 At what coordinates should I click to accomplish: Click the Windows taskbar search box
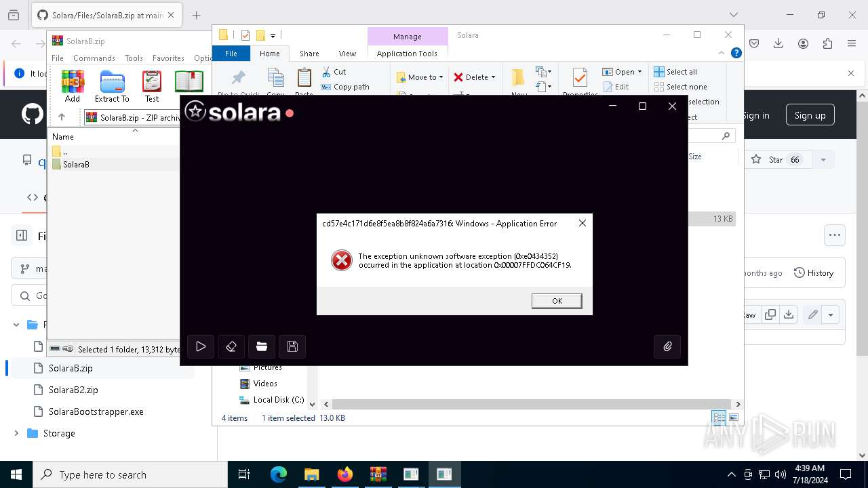[130, 474]
